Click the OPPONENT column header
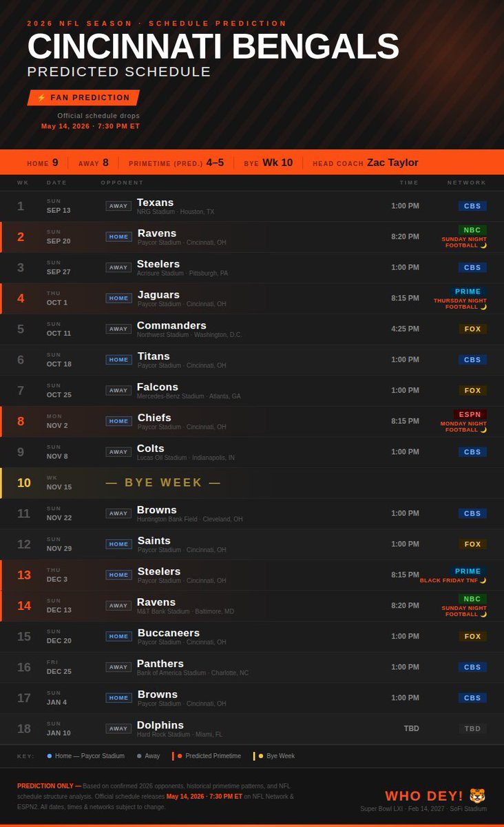The image size is (504, 827). pos(122,183)
